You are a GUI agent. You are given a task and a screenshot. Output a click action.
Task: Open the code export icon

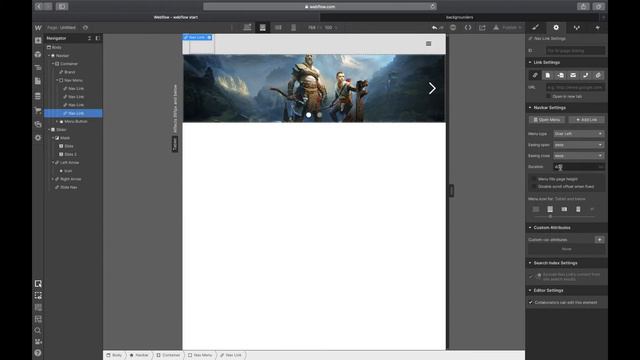[468, 28]
